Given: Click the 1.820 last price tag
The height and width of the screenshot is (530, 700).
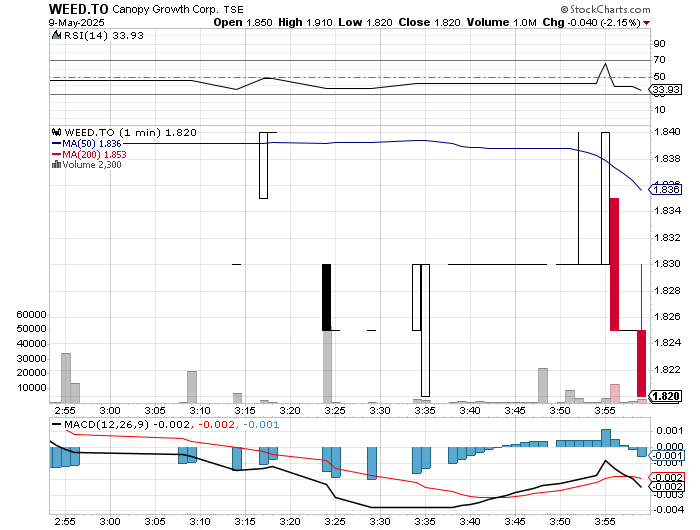Looking at the screenshot, I should [666, 396].
